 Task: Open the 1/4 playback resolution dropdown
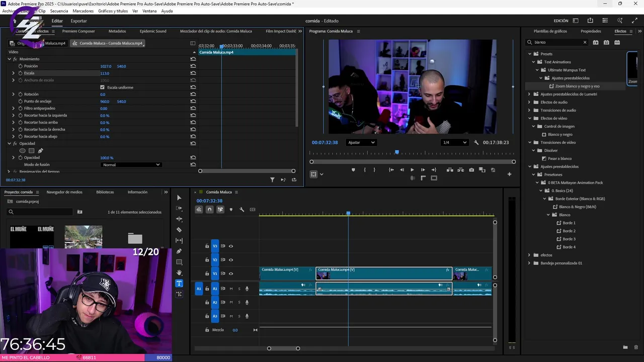pos(454,143)
